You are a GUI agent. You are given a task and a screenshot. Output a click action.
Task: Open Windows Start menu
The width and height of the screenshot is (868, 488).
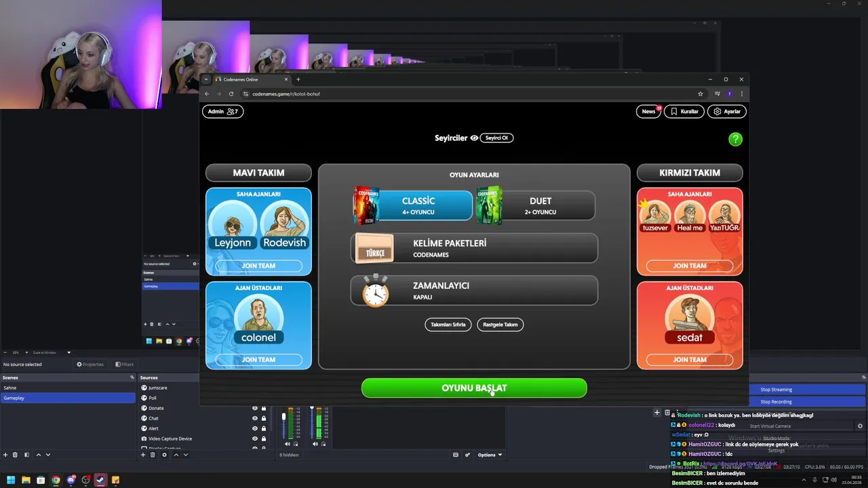pos(10,480)
